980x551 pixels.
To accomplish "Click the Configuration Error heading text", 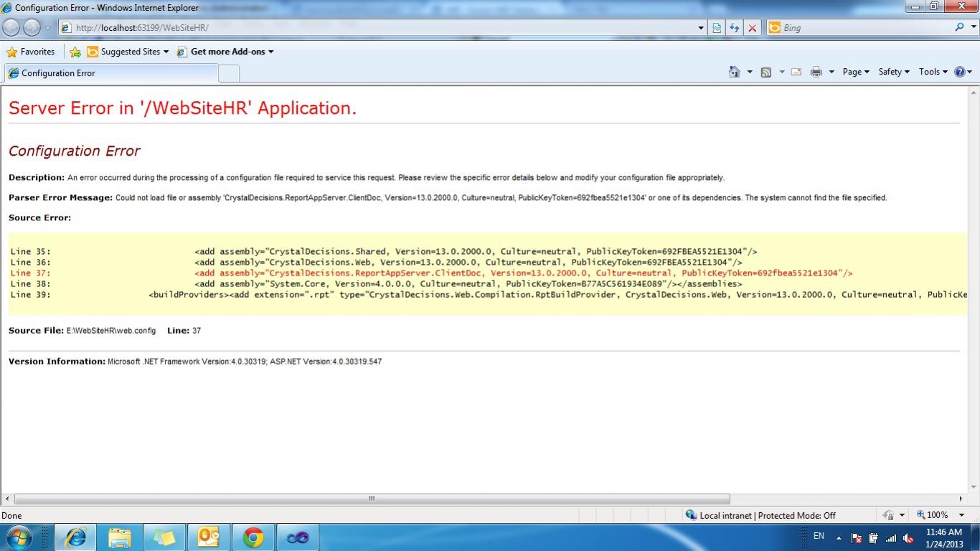I will [x=74, y=151].
